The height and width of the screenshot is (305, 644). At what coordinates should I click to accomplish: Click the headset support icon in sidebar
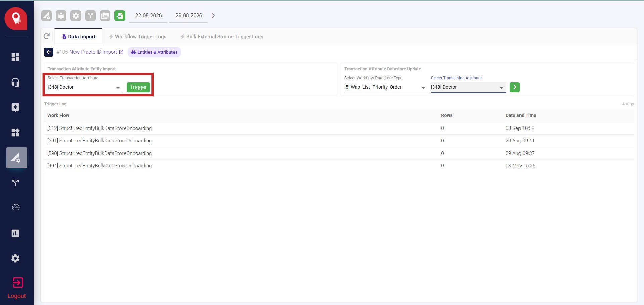[15, 82]
